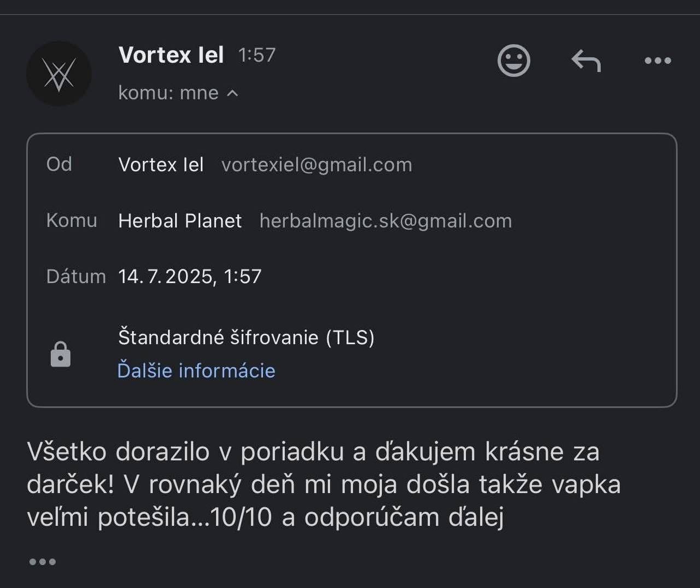Tap the 'Komu' field label
The image size is (700, 588).
72,220
